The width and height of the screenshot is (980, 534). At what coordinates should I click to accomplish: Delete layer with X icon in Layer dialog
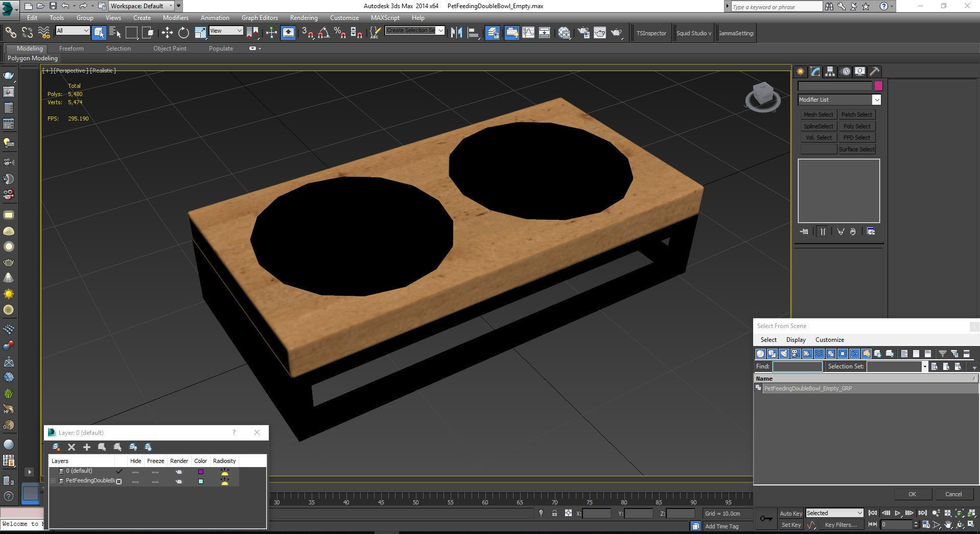(x=72, y=447)
